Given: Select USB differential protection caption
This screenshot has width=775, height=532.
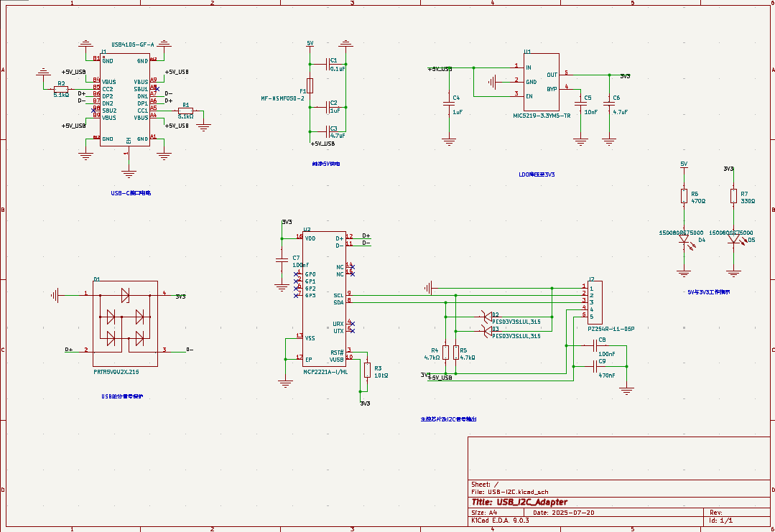Looking at the screenshot, I should click(122, 396).
